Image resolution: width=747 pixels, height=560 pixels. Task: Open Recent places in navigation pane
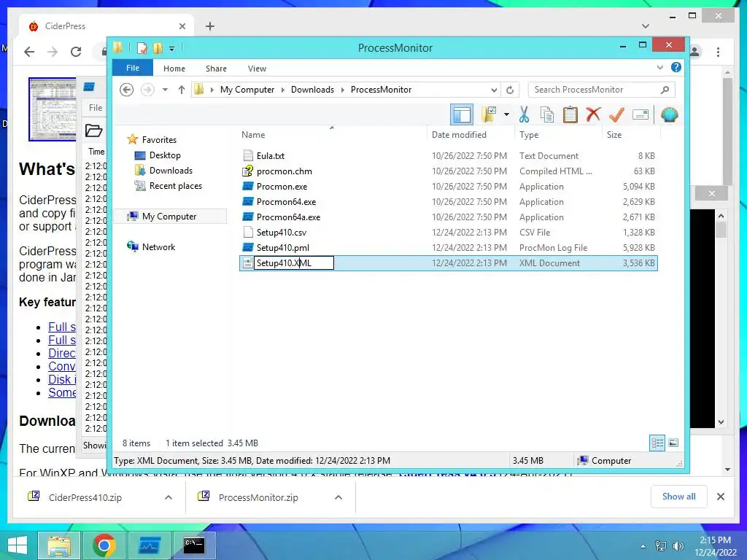[x=175, y=186]
